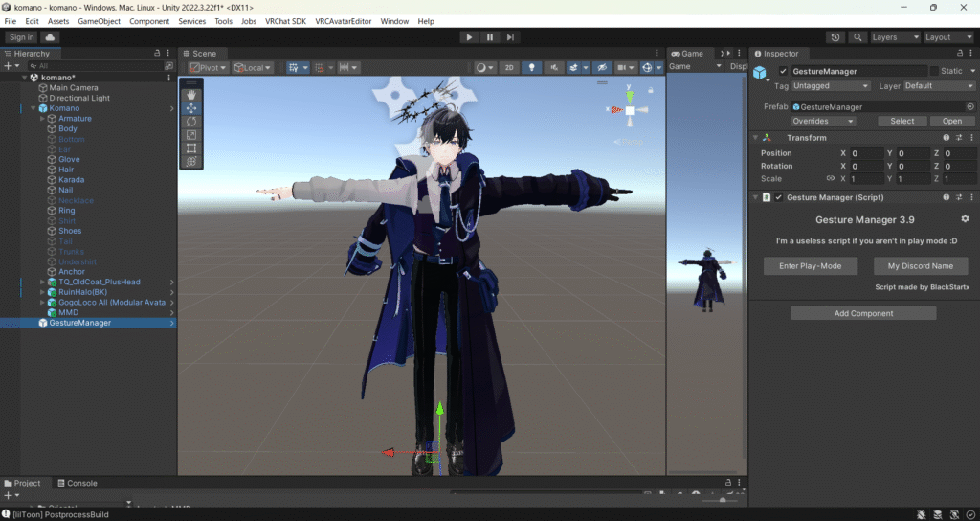Image resolution: width=980 pixels, height=521 pixels.
Task: Select the Rect transform tool
Action: [191, 148]
